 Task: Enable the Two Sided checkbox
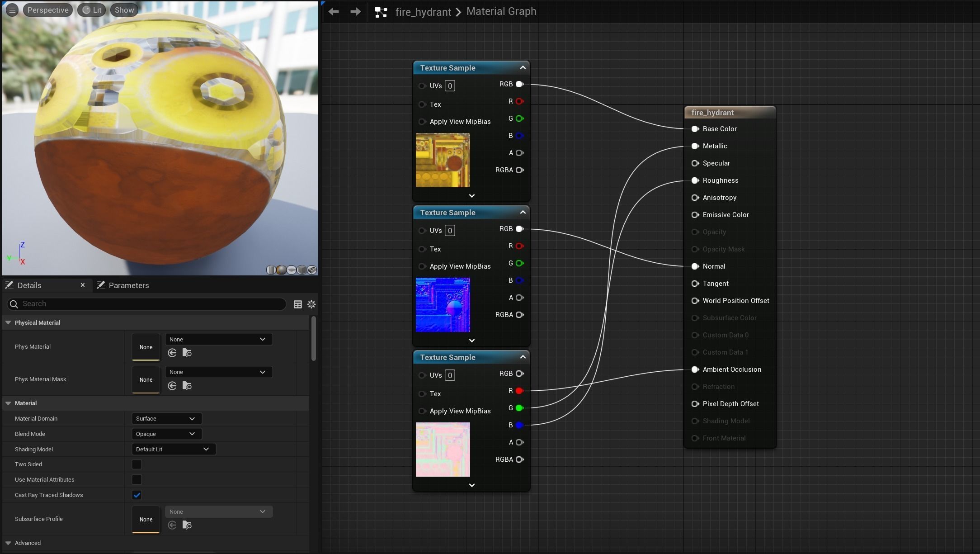137,464
